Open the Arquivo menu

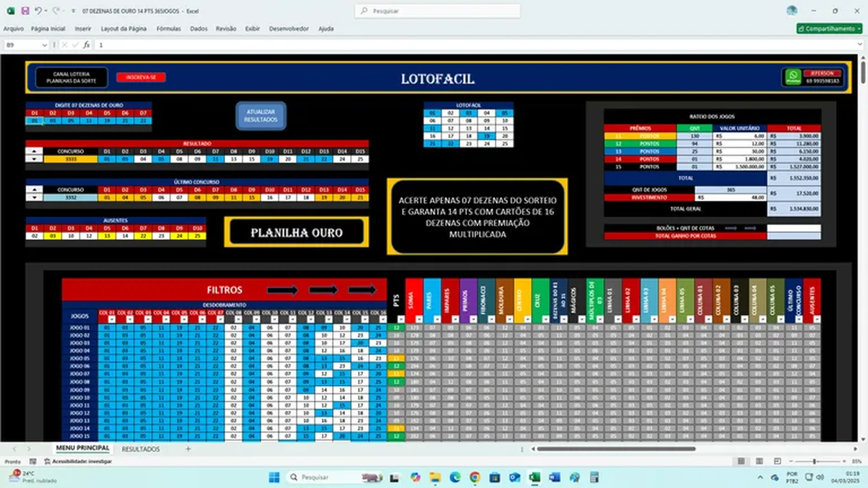point(14,29)
